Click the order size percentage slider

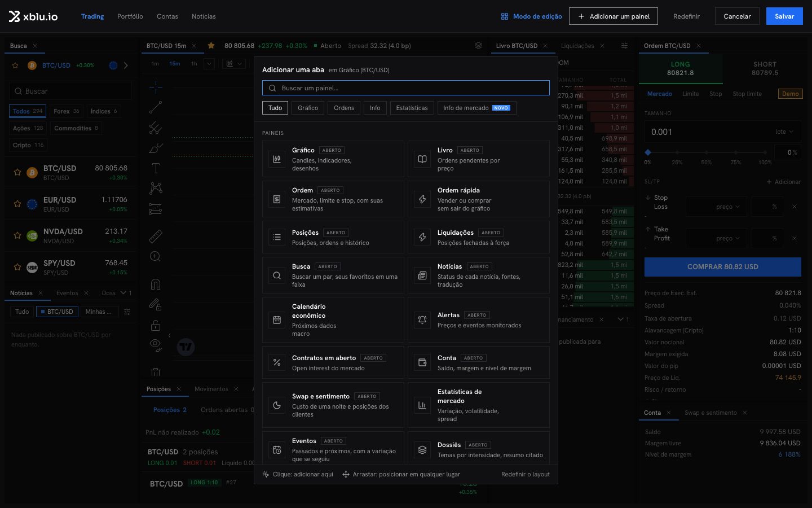(707, 152)
